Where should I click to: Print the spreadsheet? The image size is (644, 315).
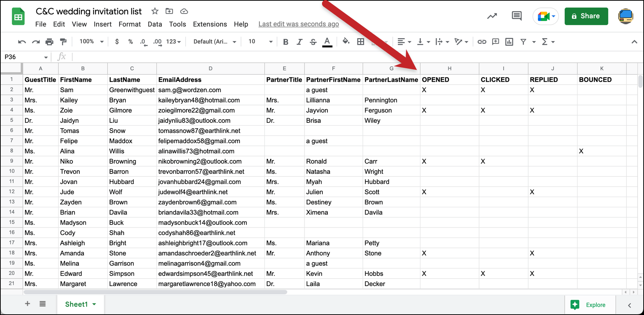(49, 42)
